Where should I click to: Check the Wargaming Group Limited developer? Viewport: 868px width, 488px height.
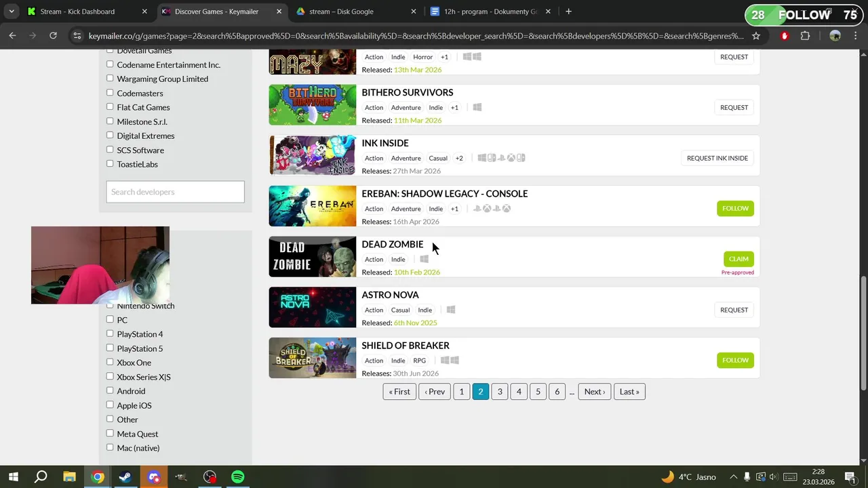coord(110,79)
